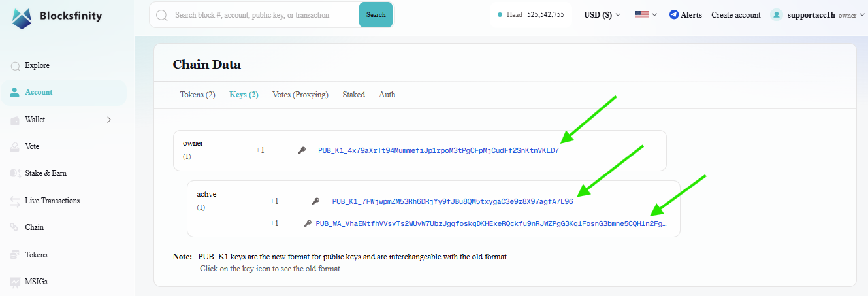Viewport: 868px width, 296px height.
Task: Switch to the Tokens (2) tab
Action: click(x=198, y=95)
